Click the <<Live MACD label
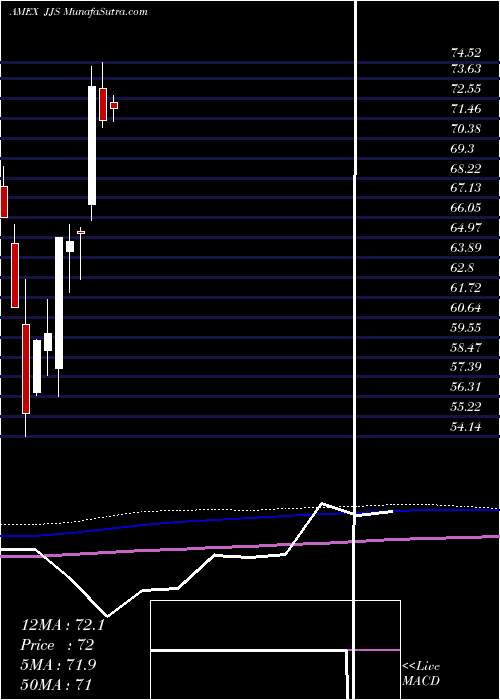The height and width of the screenshot is (700, 500). pyautogui.click(x=421, y=674)
